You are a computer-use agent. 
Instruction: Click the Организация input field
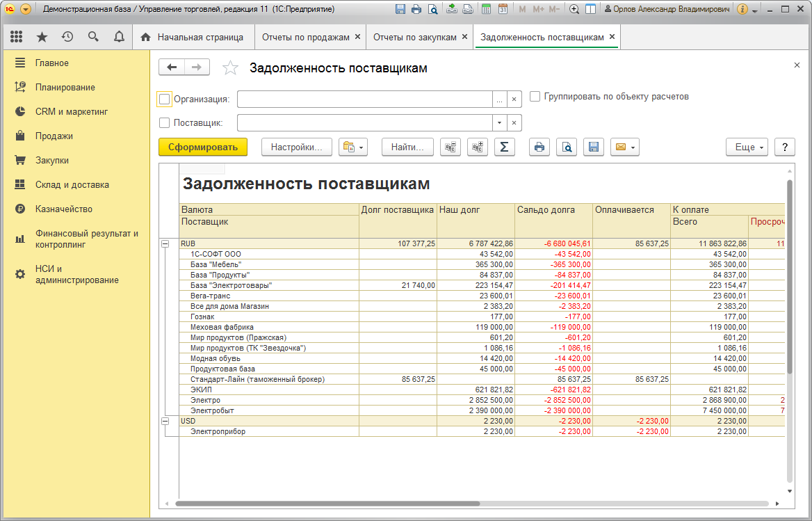click(x=364, y=99)
